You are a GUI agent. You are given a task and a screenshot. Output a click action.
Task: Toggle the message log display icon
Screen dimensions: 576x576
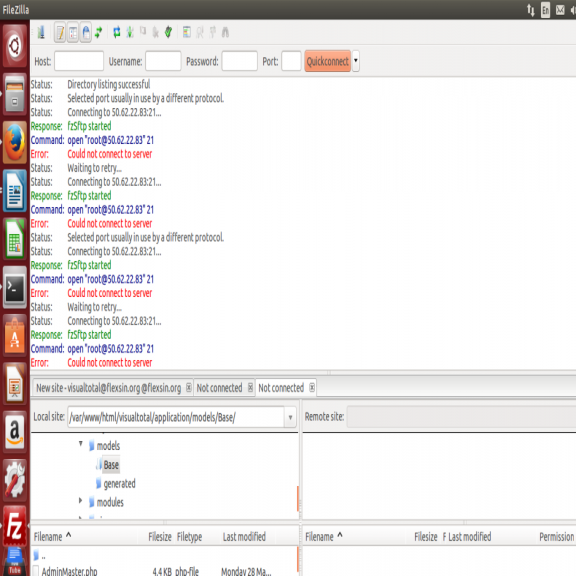coord(60,33)
